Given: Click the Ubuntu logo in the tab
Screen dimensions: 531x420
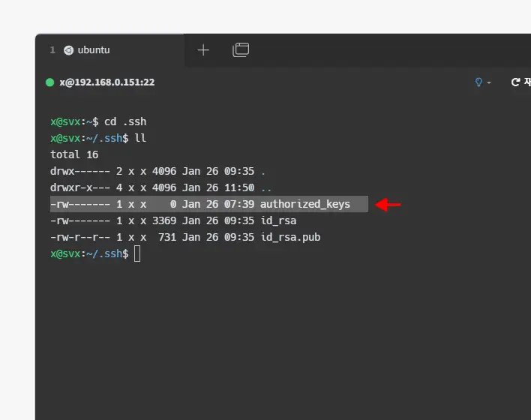Looking at the screenshot, I should tap(69, 50).
